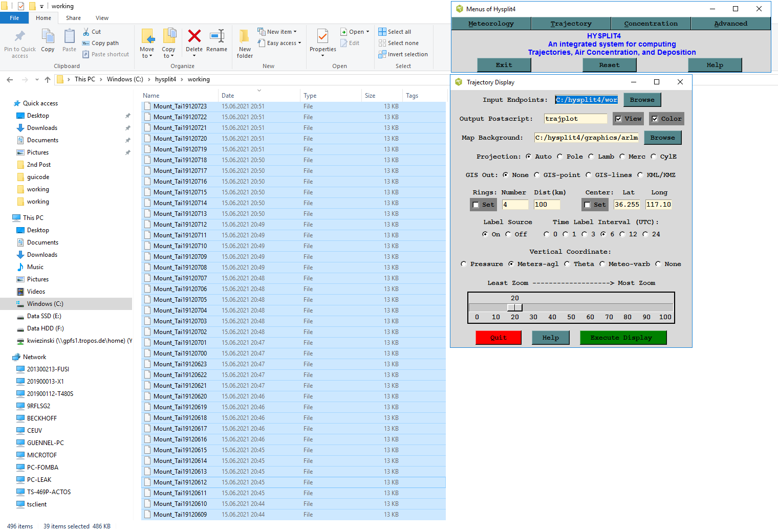This screenshot has height=532, width=778.
Task: Select KML/KMZ output option
Action: tap(640, 175)
